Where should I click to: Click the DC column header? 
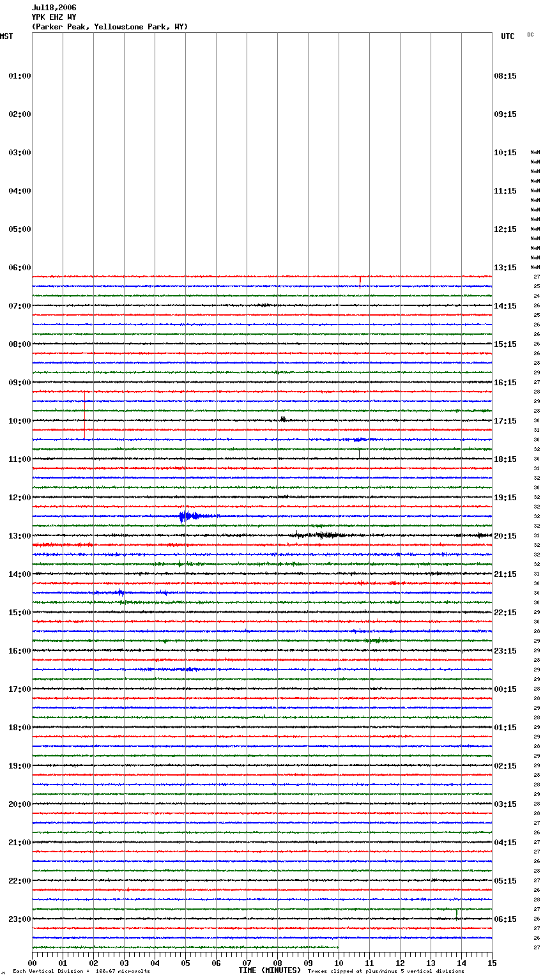tap(530, 34)
